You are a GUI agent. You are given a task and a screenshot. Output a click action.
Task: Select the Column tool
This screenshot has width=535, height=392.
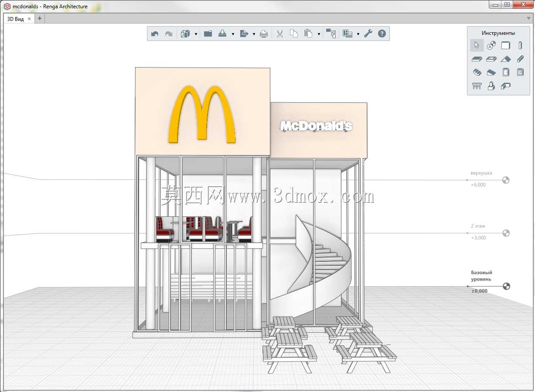coord(520,45)
